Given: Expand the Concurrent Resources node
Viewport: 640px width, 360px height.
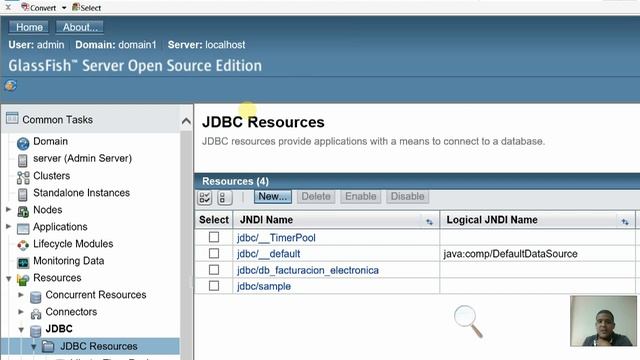Looking at the screenshot, I should pos(21,294).
